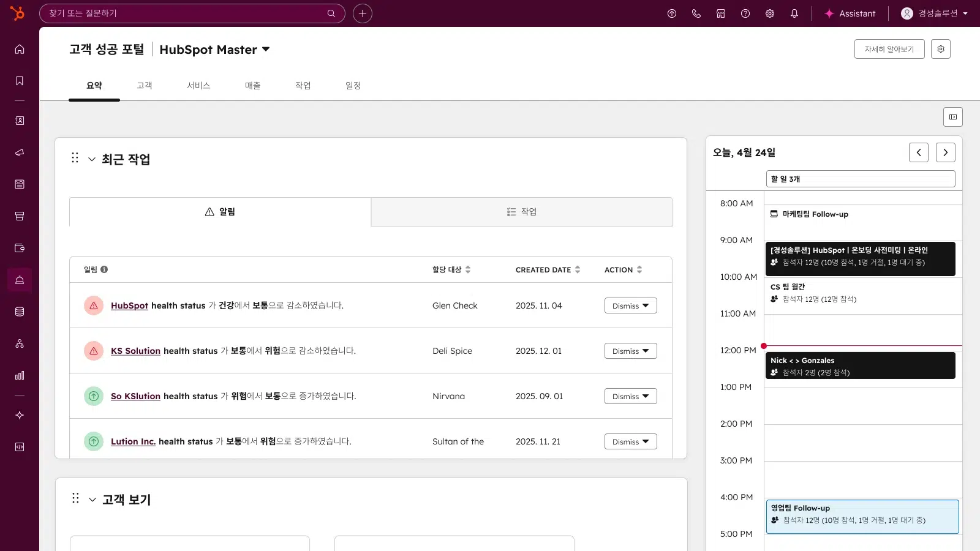The width and height of the screenshot is (980, 551).
Task: Open Dismiss dropdown for So KSlution alert
Action: click(631, 396)
